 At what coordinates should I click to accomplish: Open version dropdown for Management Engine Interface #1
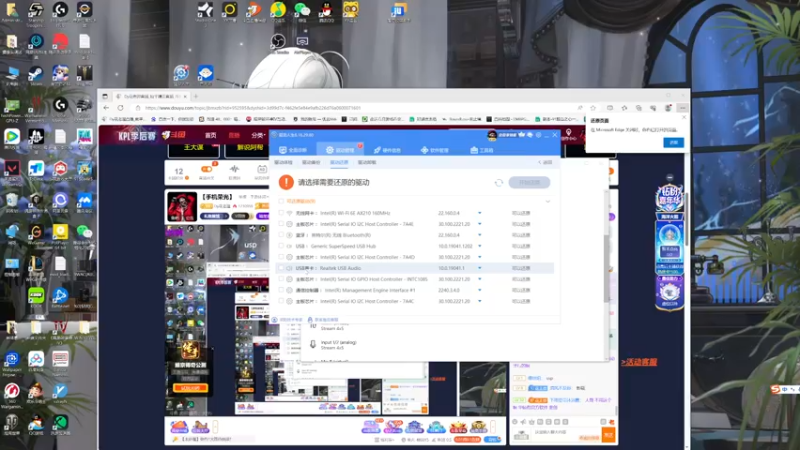tap(480, 290)
